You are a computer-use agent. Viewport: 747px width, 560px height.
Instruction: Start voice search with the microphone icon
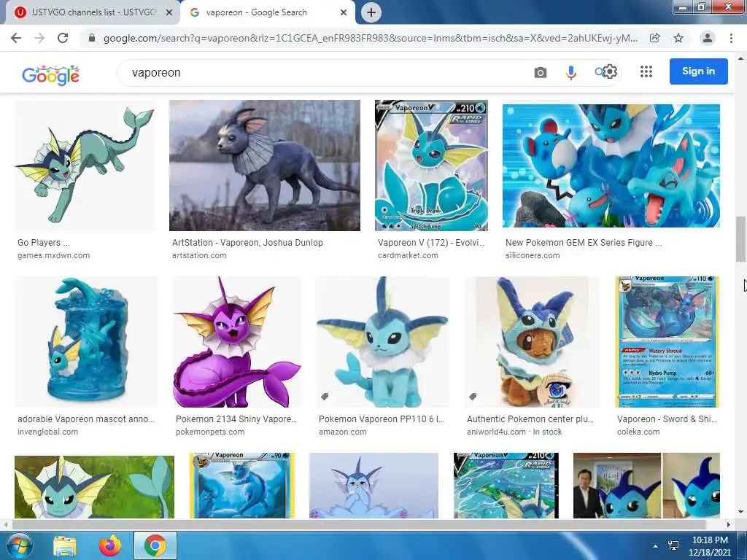[x=570, y=72]
